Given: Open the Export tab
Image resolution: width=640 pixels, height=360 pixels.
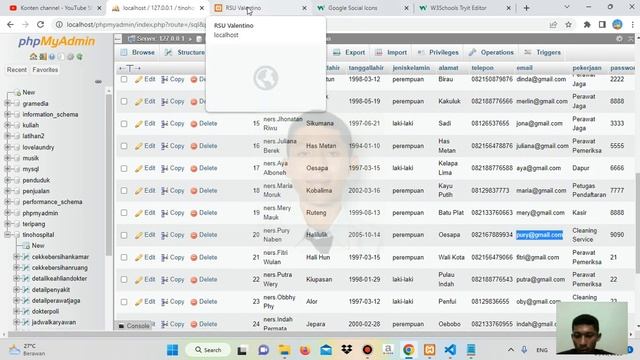Looking at the screenshot, I should pyautogui.click(x=349, y=52).
